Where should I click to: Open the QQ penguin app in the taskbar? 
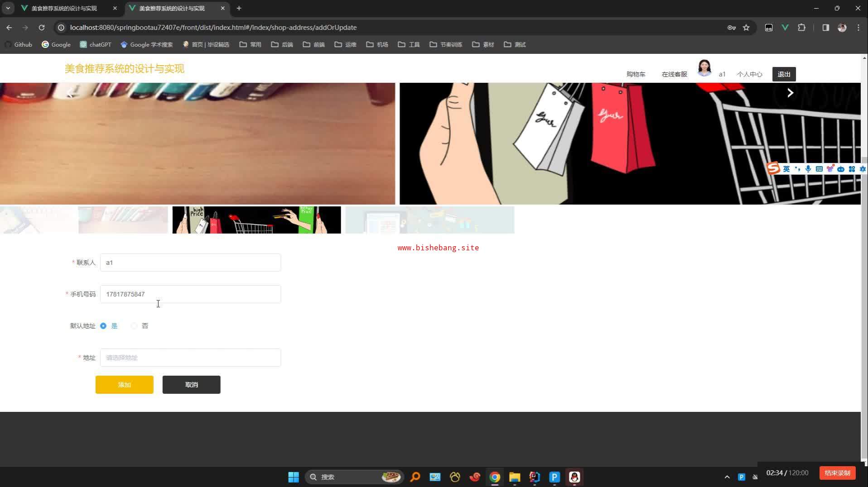tap(574, 477)
